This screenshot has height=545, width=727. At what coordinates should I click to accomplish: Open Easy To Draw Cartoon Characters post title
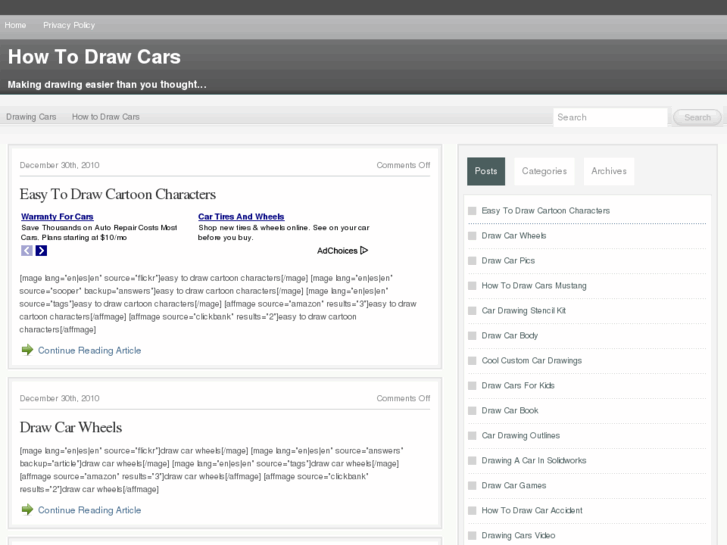pyautogui.click(x=118, y=194)
